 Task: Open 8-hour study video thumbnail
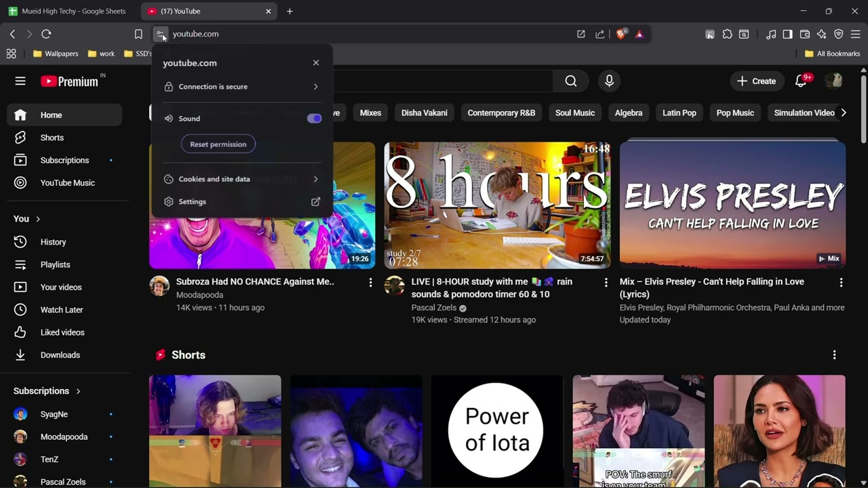(x=497, y=205)
